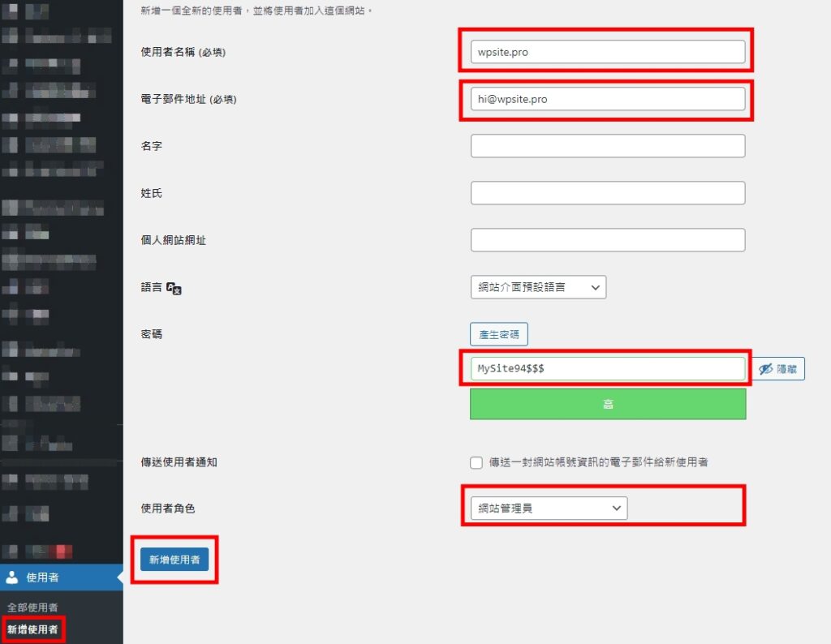Click the empty 名字 input field
Screen dimensions: 831x644
607,146
